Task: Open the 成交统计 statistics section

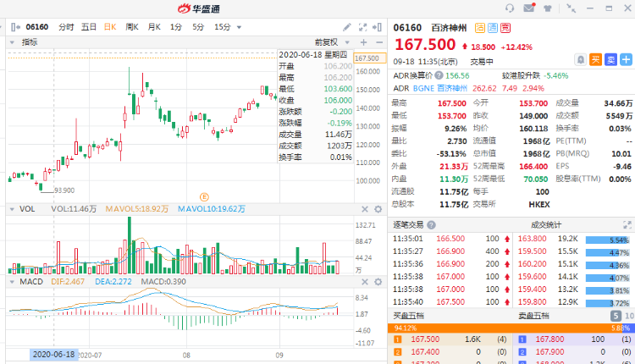Action: pyautogui.click(x=546, y=224)
